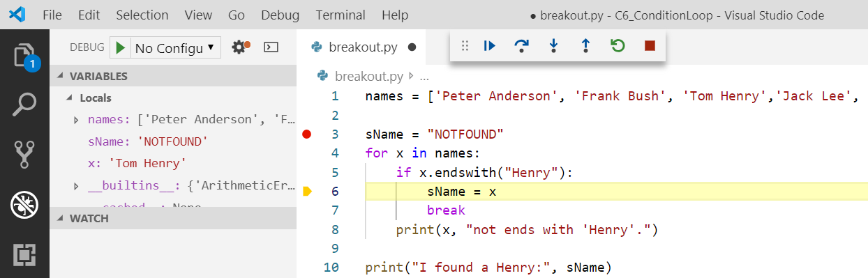Click Step Out in debug toolbar
This screenshot has width=868, height=278.
tap(585, 46)
